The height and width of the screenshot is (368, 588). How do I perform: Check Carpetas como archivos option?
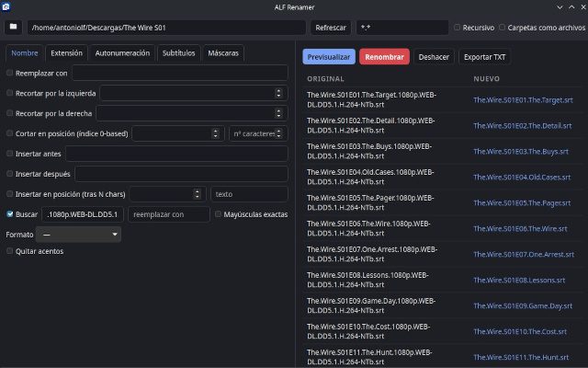tap(502, 28)
